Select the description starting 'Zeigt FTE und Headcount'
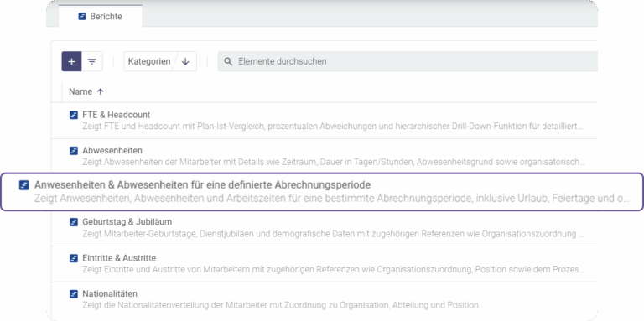The image size is (644, 321). pos(332,126)
